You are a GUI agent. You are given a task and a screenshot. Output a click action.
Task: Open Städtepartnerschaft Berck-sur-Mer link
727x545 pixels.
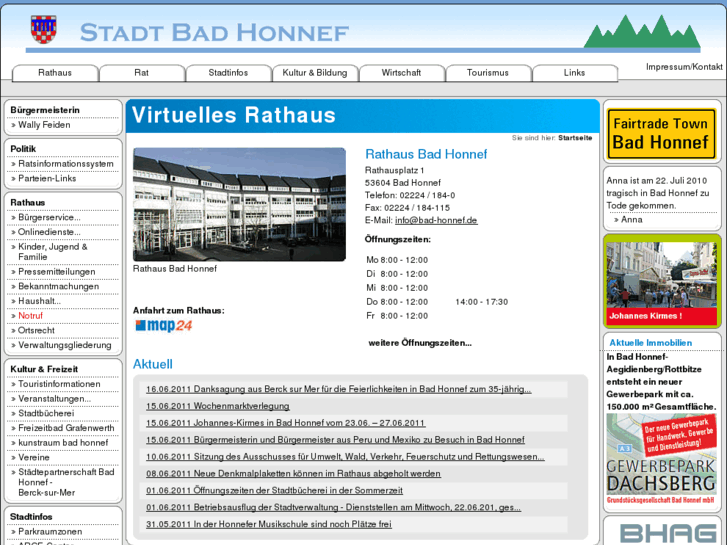click(x=66, y=482)
